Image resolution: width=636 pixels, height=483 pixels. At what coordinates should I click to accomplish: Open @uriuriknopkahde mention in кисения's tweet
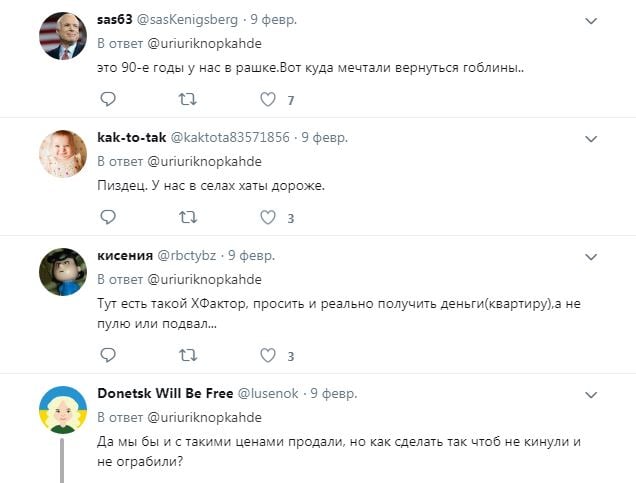tap(204, 279)
